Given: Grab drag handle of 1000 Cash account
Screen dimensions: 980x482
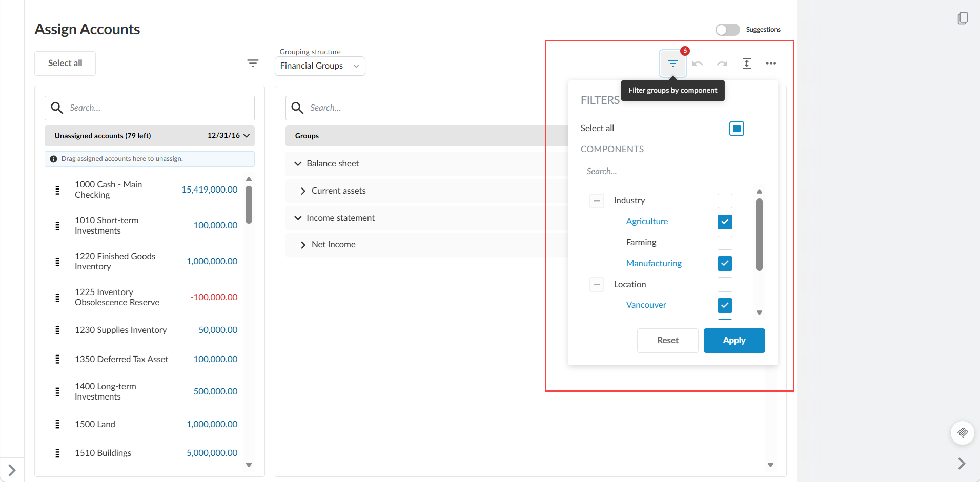Looking at the screenshot, I should 57,190.
